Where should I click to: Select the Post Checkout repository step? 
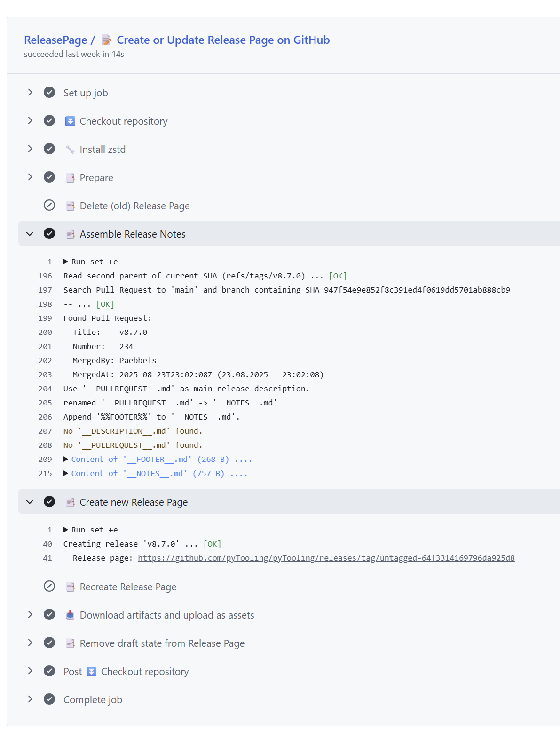click(126, 672)
